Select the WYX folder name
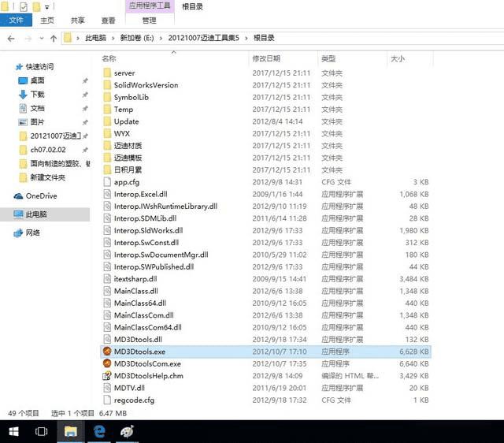Screen dimensions: 504x443 point(122,133)
